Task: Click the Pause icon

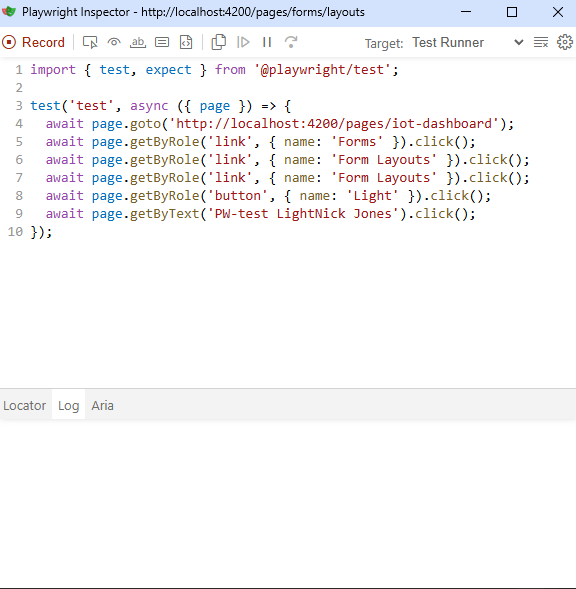Action: click(267, 42)
